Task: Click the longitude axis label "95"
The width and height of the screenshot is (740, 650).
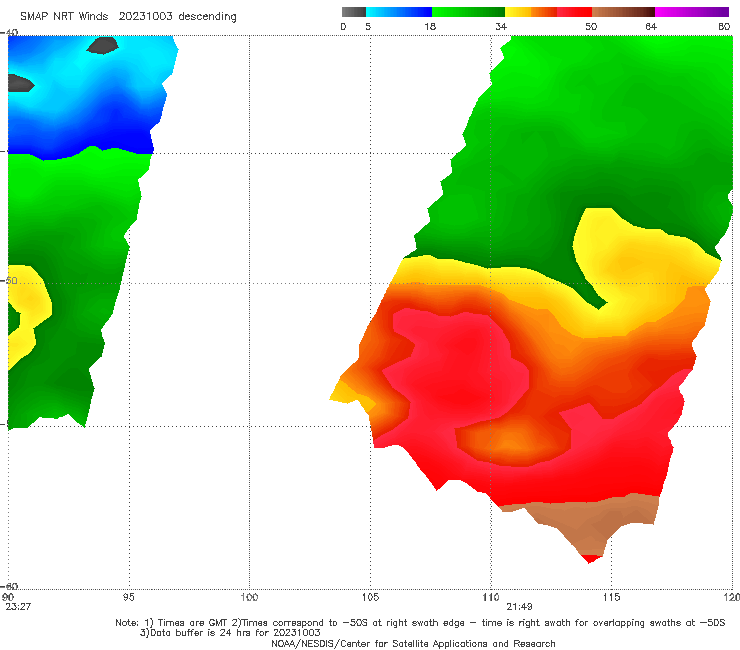Action: [128, 598]
